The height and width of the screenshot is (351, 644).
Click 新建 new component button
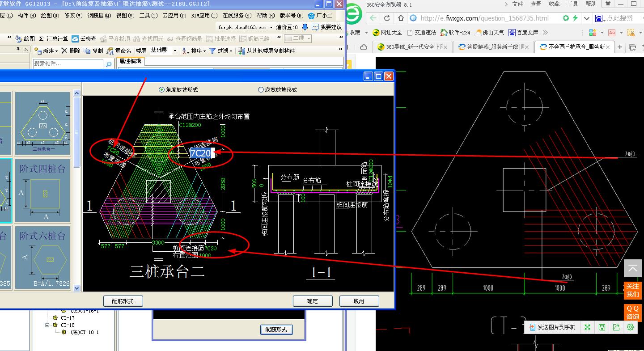coord(47,51)
